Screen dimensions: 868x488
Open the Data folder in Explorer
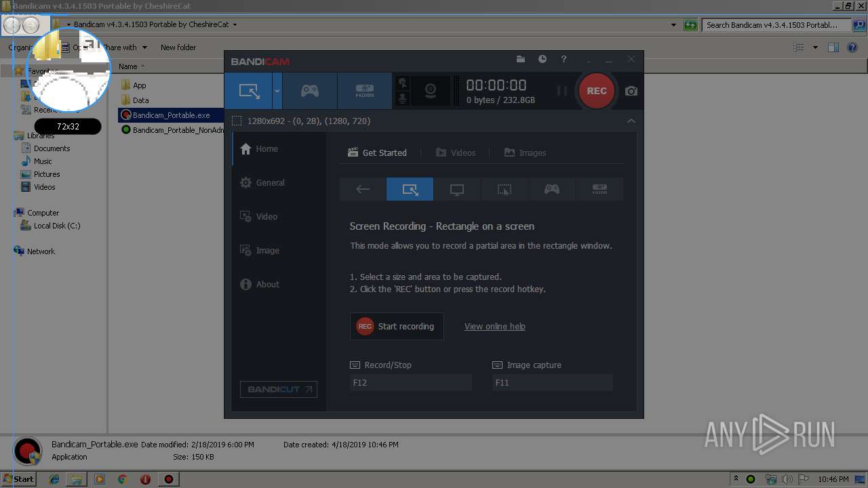134,100
